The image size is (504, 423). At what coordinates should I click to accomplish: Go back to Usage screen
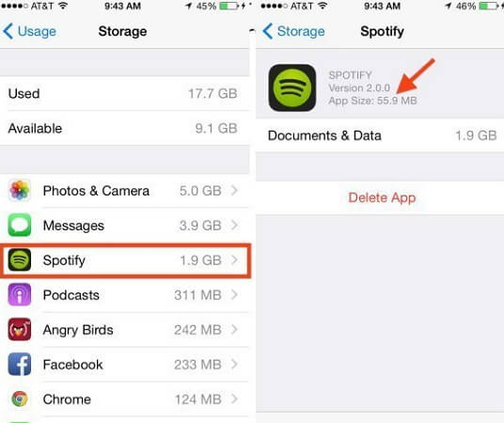[29, 31]
